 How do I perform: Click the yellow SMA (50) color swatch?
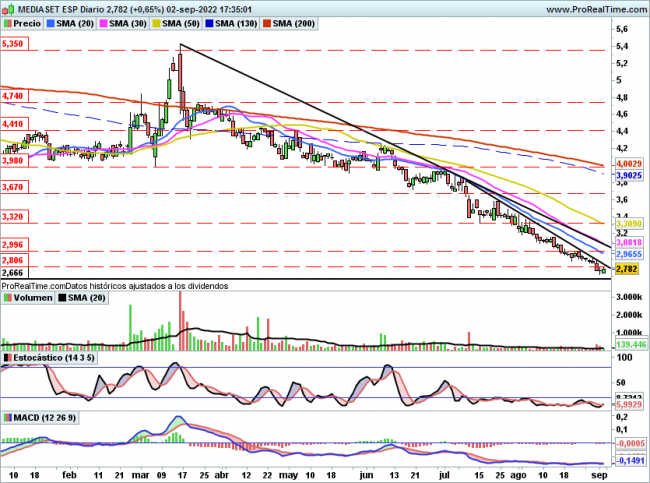tap(156, 24)
